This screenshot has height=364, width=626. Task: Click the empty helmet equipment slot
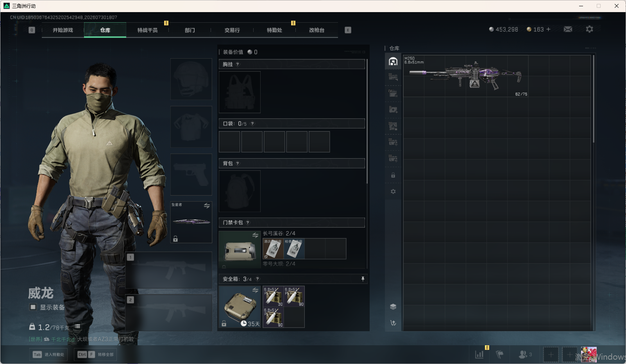tap(191, 79)
